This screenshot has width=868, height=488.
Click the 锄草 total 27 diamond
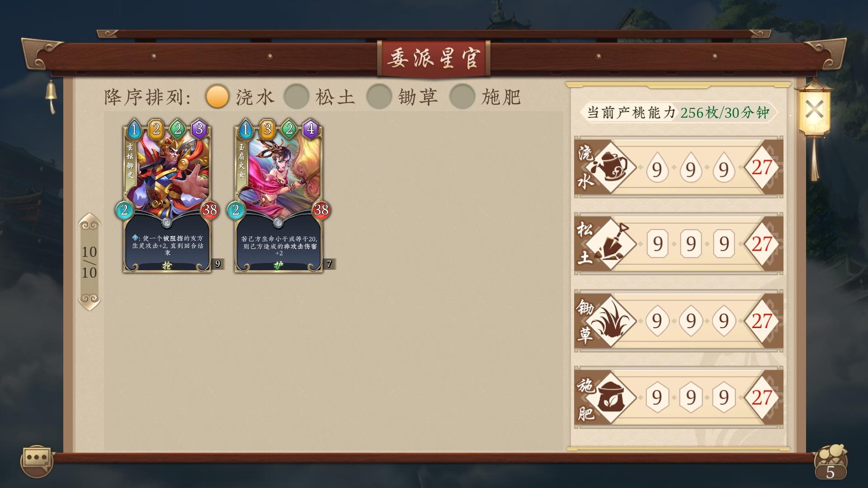click(762, 321)
